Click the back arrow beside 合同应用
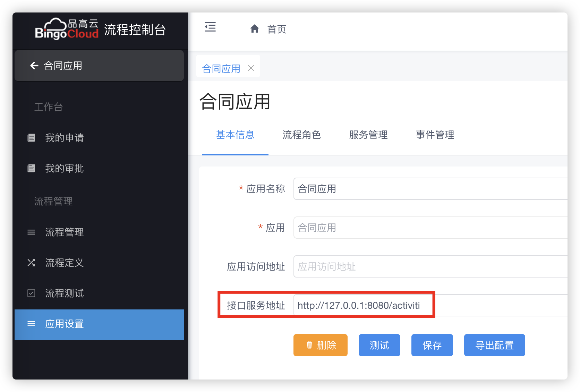This screenshot has width=580, height=392. coord(34,66)
